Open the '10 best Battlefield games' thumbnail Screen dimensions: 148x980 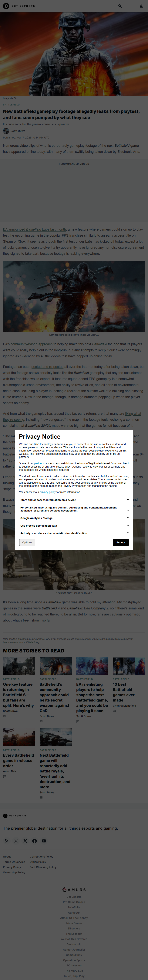[129, 666]
